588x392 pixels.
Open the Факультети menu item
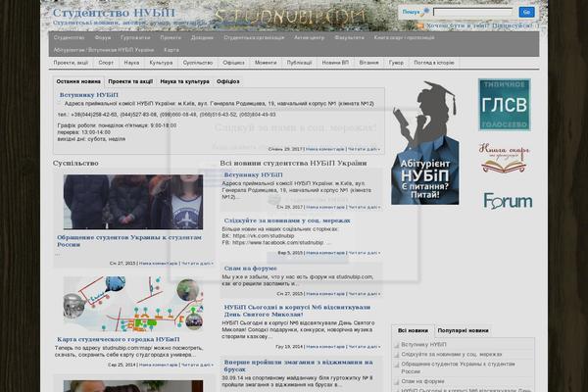pos(349,37)
